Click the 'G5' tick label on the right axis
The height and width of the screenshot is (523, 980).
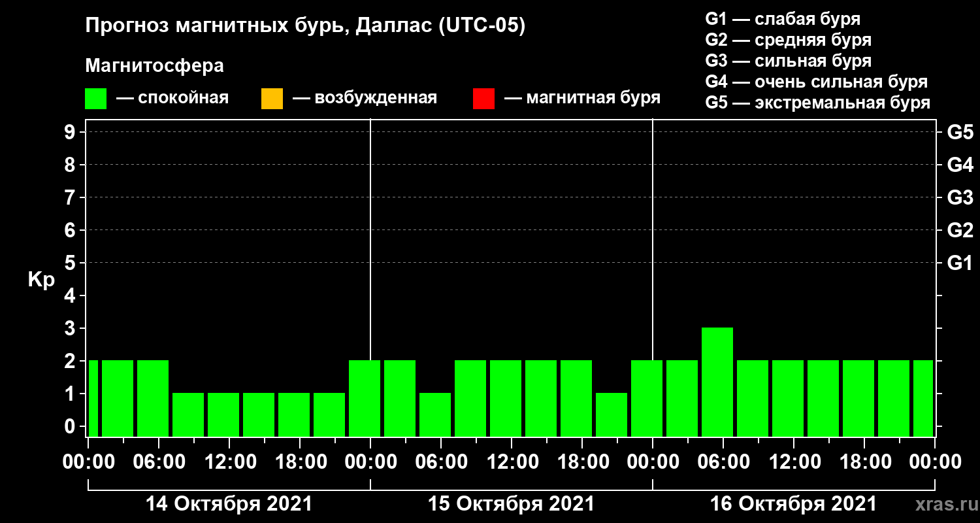coord(960,132)
